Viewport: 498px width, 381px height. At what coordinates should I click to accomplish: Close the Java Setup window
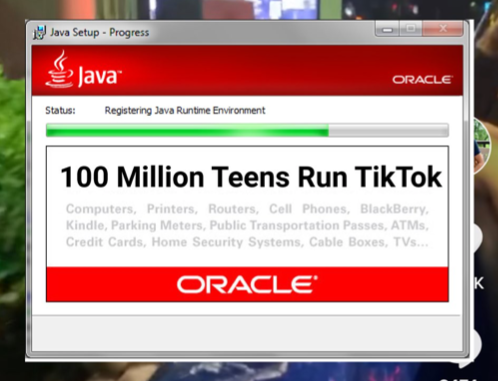(x=443, y=29)
